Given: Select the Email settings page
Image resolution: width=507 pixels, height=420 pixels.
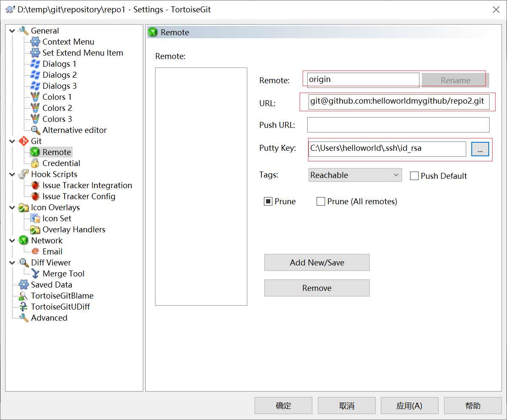Looking at the screenshot, I should 52,252.
